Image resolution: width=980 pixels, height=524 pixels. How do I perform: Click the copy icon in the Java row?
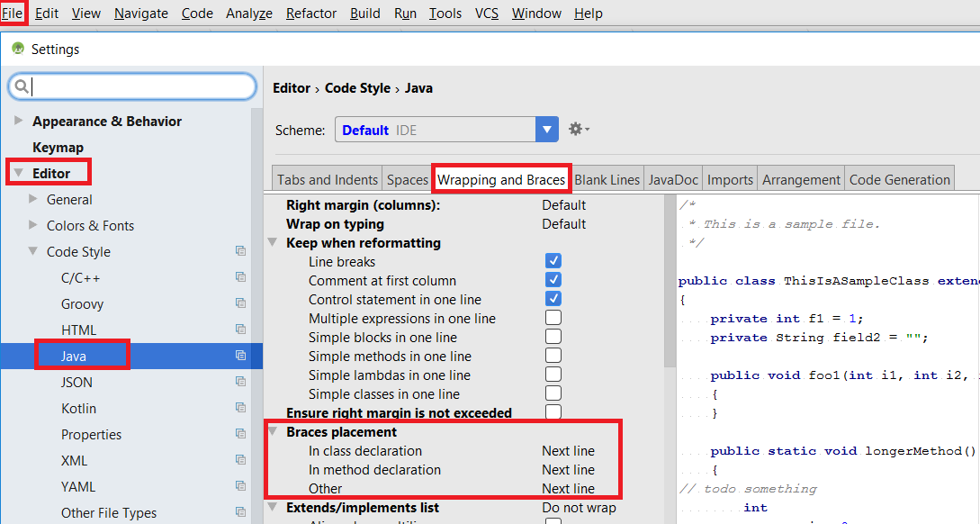240,355
